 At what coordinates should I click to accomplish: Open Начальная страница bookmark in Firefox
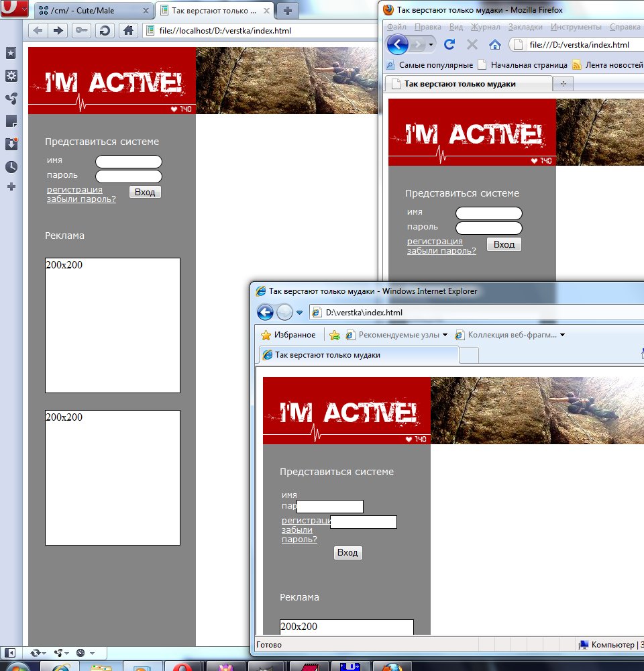523,65
